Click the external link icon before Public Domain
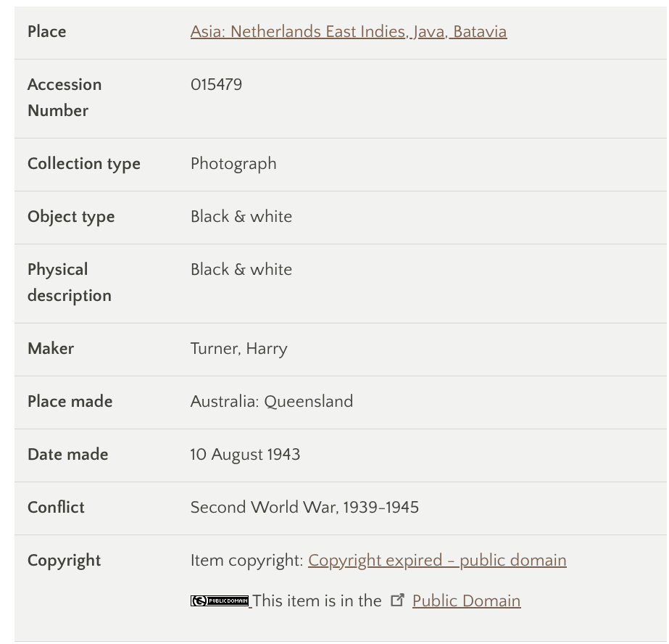The image size is (669, 644). (397, 600)
